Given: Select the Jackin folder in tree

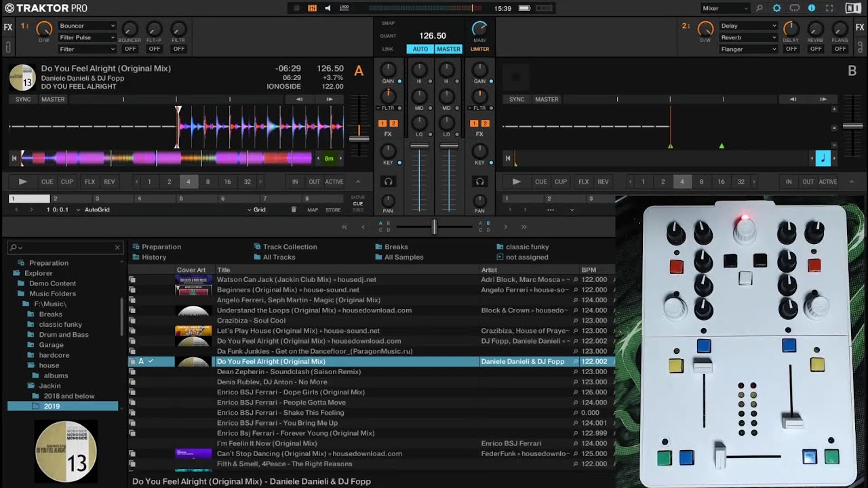Looking at the screenshot, I should tap(50, 386).
